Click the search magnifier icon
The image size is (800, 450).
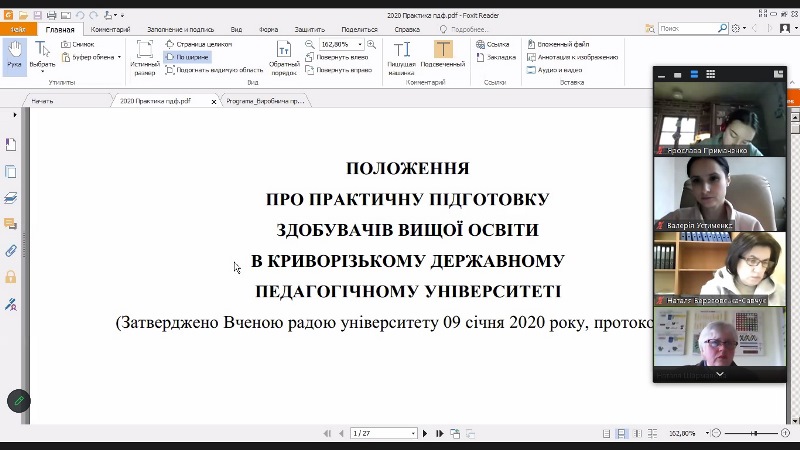pyautogui.click(x=722, y=29)
